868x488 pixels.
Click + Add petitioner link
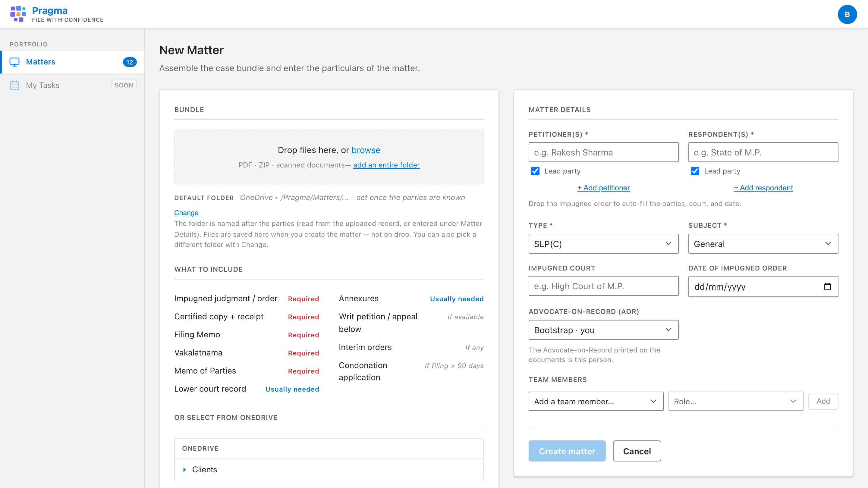[x=603, y=188]
